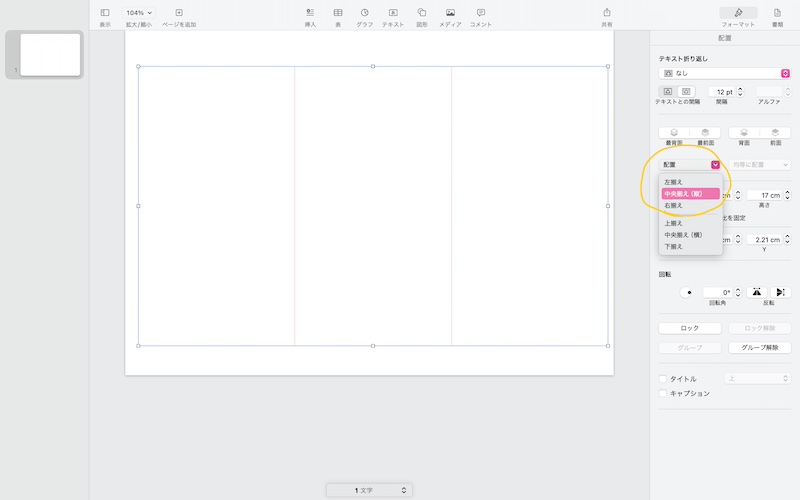Click the rotation angle dial

click(x=688, y=293)
